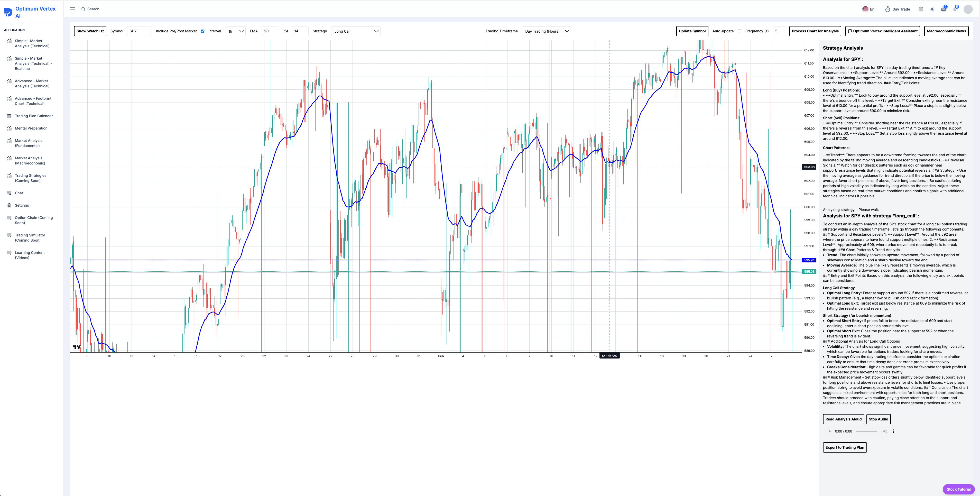Open the Trading Timeframe dropdown
The width and height of the screenshot is (980, 496).
point(546,31)
